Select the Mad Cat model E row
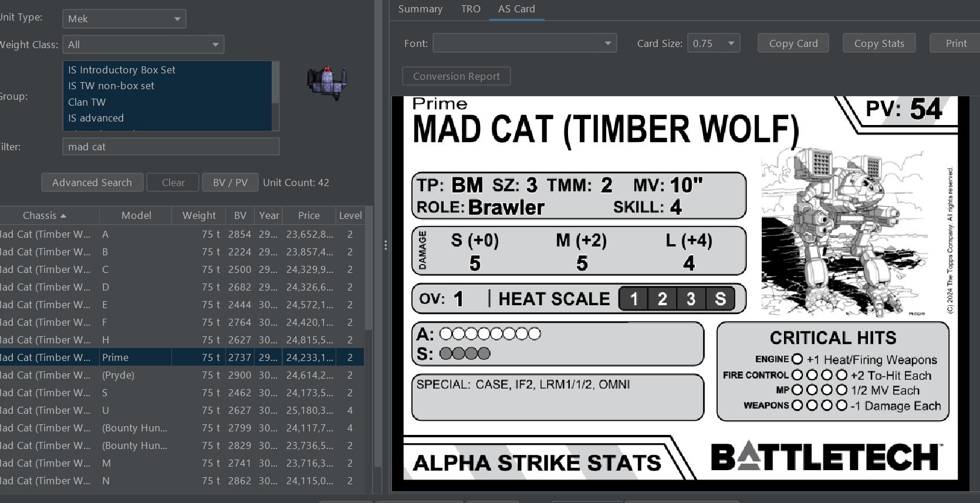This screenshot has width=980, height=503. click(182, 305)
